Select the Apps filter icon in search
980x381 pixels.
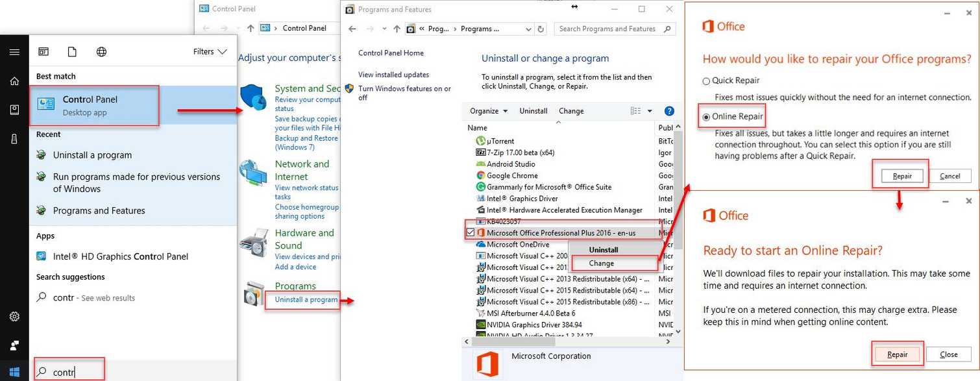(43, 51)
